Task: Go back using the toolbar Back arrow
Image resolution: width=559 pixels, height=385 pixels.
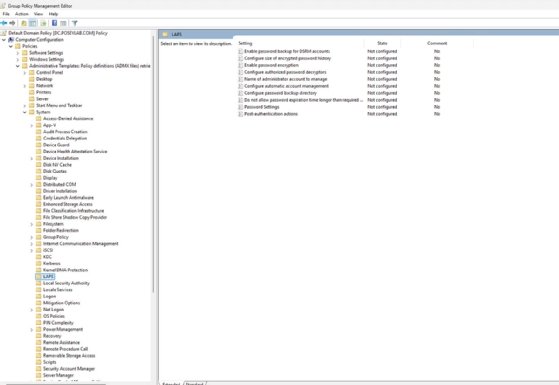Action: click(x=4, y=23)
